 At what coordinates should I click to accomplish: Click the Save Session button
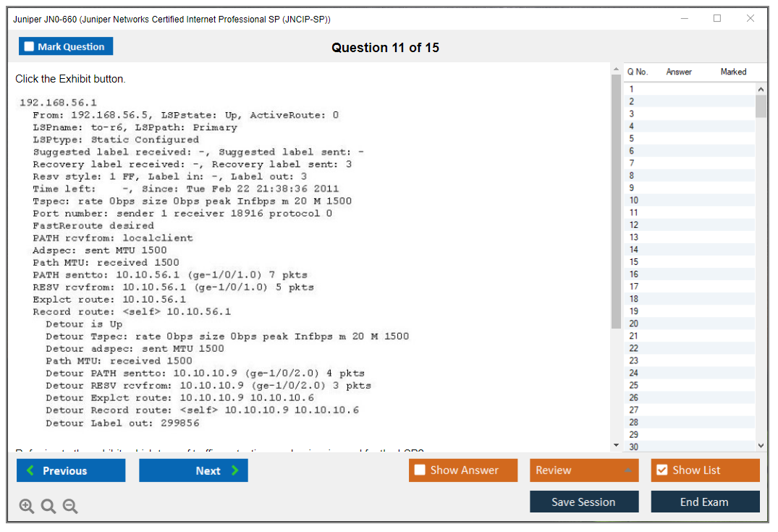(583, 502)
